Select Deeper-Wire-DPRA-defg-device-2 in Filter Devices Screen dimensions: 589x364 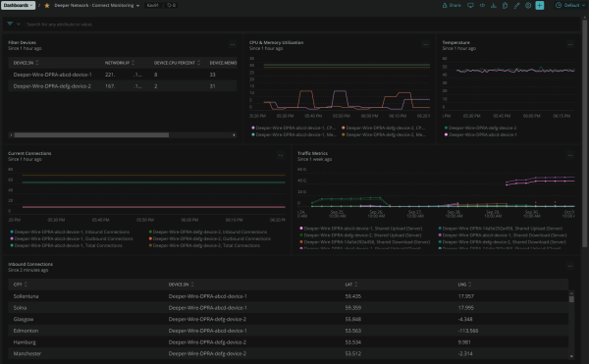[52, 86]
